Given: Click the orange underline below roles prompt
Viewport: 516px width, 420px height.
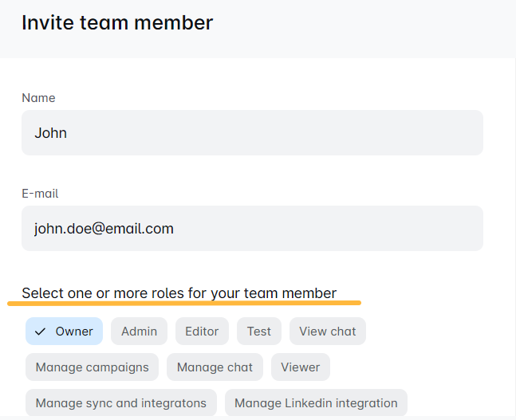Looking at the screenshot, I should [x=183, y=304].
